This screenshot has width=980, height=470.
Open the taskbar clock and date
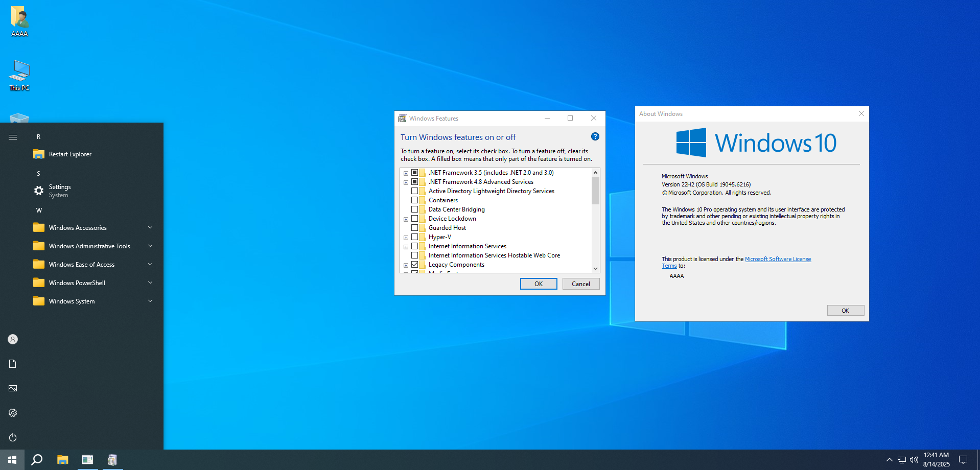click(x=936, y=460)
